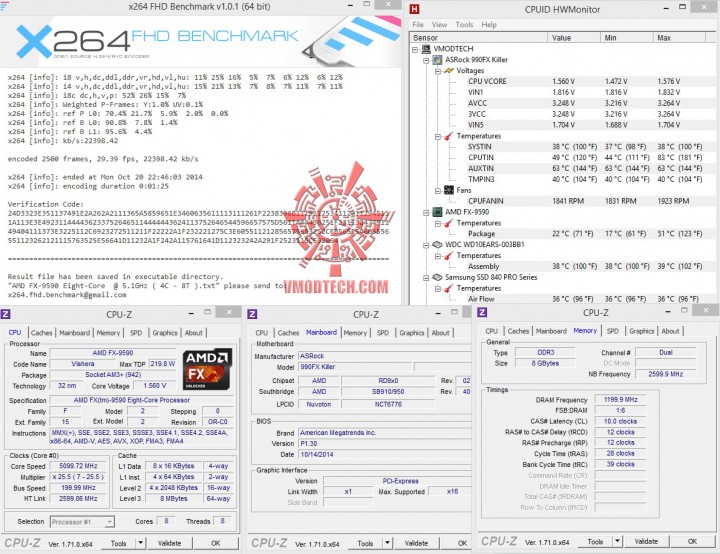Collapse the Samsung SSD 840 PRO node
The width and height of the screenshot is (720, 554).
coord(426,277)
